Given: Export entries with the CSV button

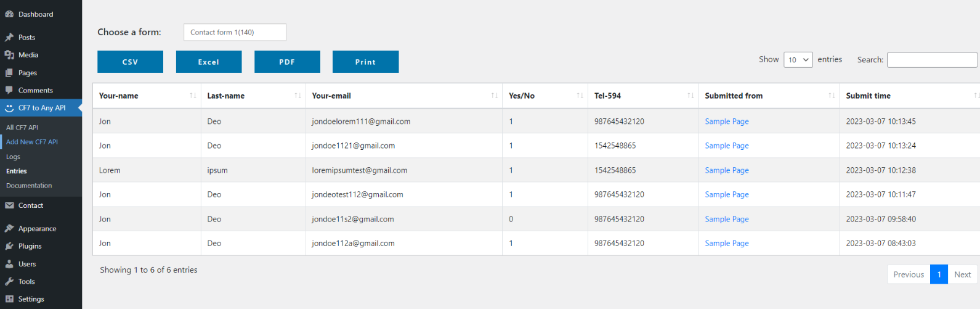Looking at the screenshot, I should pos(130,62).
